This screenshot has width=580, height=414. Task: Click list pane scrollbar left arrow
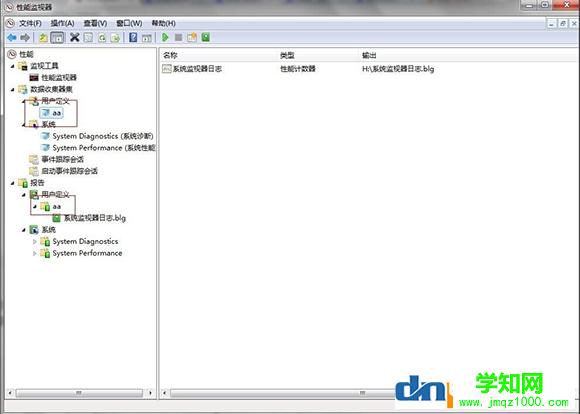[165, 393]
